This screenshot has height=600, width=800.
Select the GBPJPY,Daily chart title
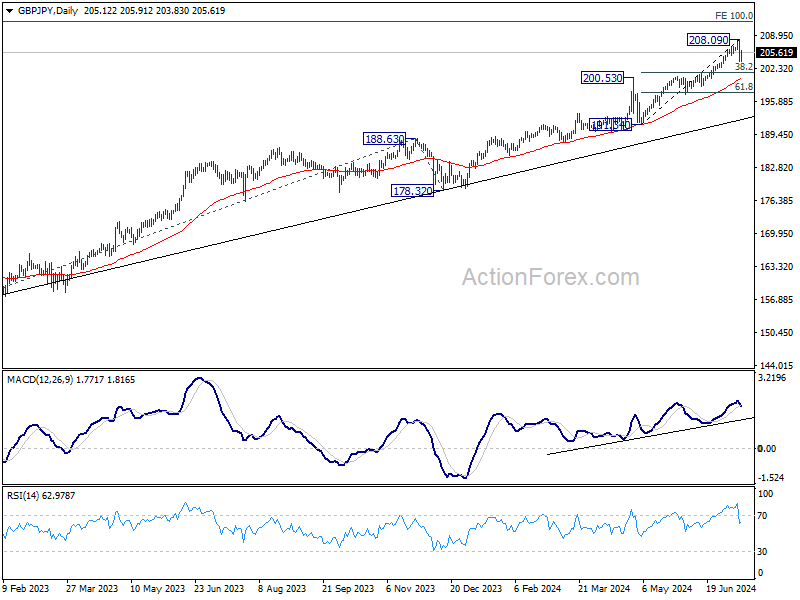pos(48,11)
